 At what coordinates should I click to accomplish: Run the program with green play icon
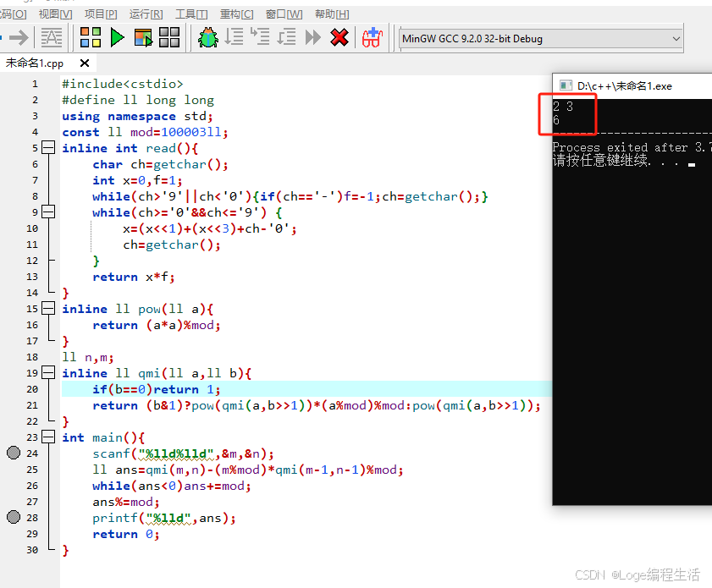pyautogui.click(x=117, y=37)
